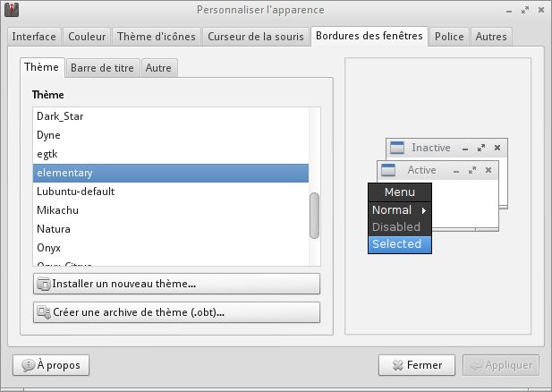Viewport: 552px width, 392px height.
Task: Open the Autre sub-tab
Action: [158, 68]
